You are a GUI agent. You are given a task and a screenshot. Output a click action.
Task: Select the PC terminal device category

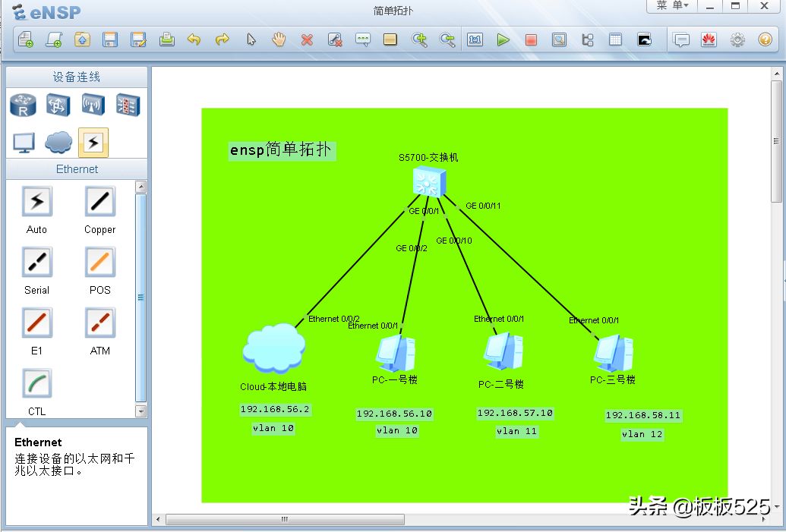point(24,143)
